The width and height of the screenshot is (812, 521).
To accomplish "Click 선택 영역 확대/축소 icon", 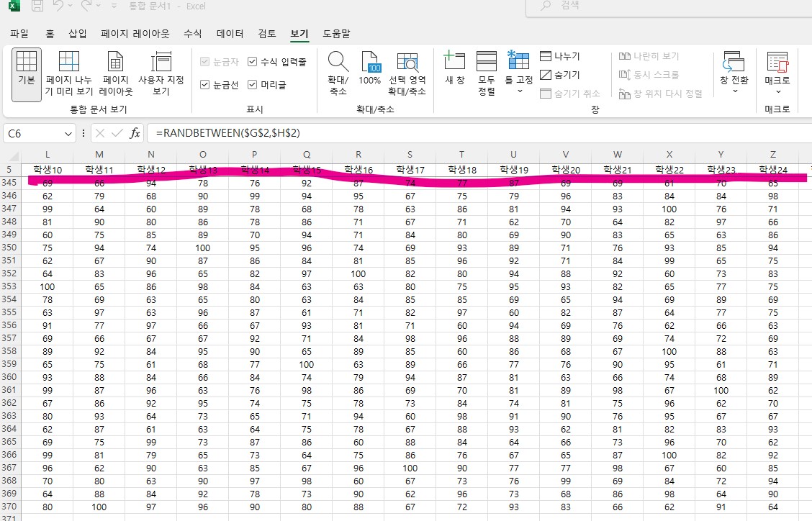I will (408, 72).
